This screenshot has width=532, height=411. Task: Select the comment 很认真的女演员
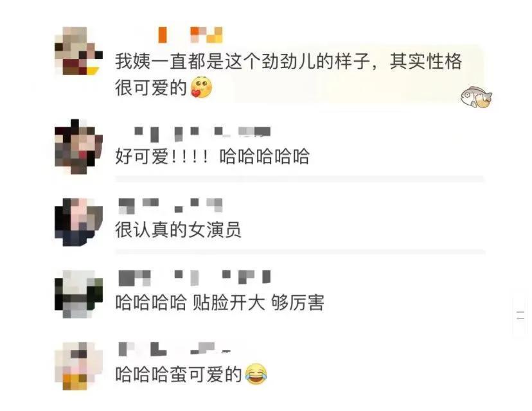[178, 229]
